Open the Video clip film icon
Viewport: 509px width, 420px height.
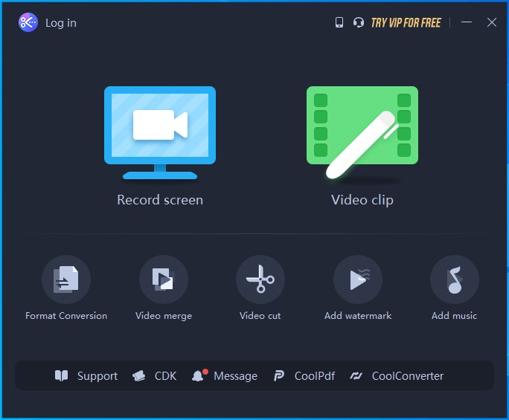[x=362, y=132]
